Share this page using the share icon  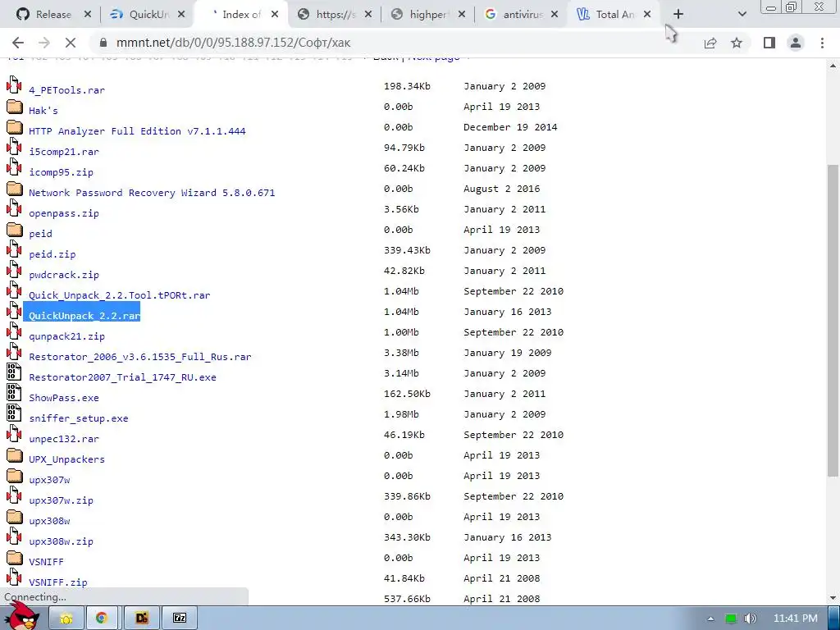[x=710, y=43]
